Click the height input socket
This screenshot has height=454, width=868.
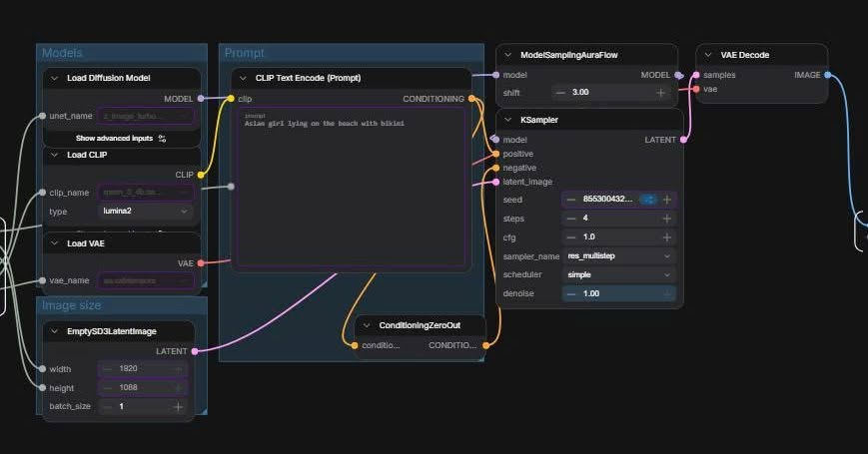point(42,387)
